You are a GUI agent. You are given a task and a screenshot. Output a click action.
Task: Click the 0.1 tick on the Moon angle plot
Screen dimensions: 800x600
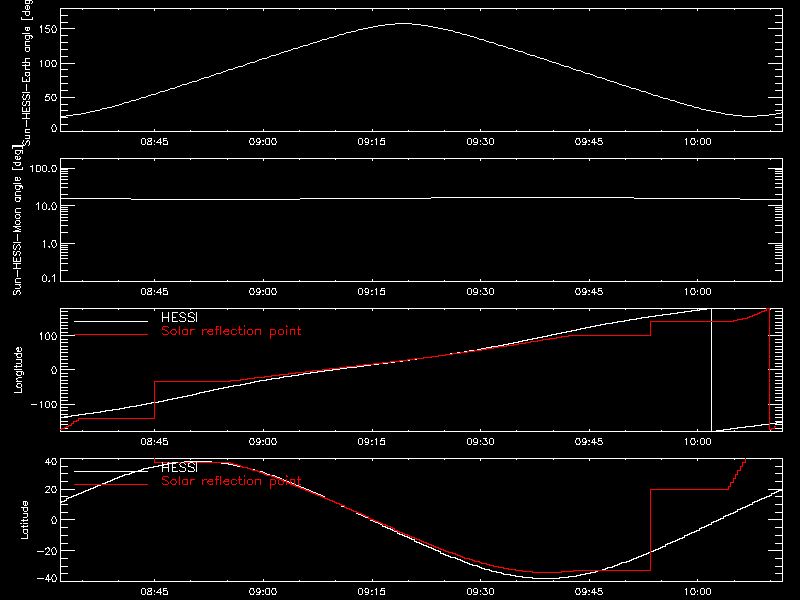pyautogui.click(x=49, y=279)
